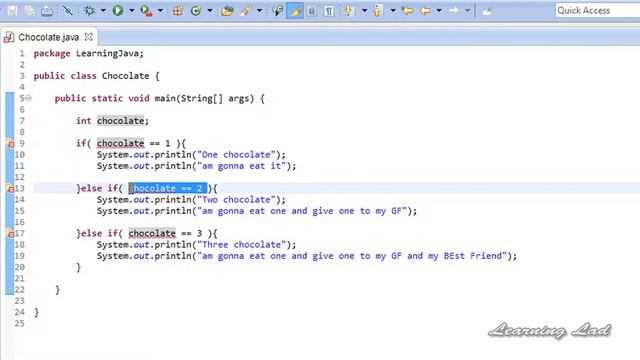640x360 pixels.
Task: Expand the Search dropdown arrow
Action: pyautogui.click(x=259, y=11)
